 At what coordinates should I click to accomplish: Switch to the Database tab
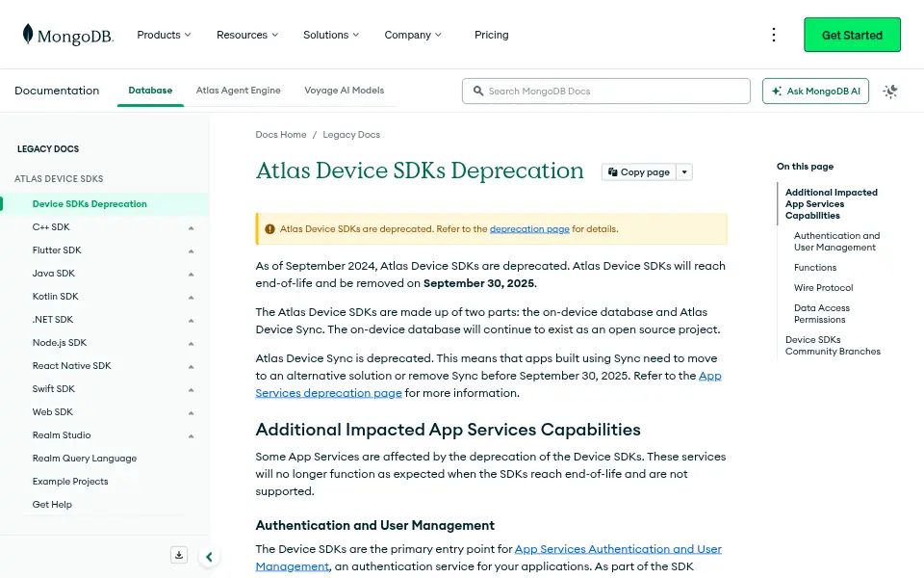(x=150, y=91)
